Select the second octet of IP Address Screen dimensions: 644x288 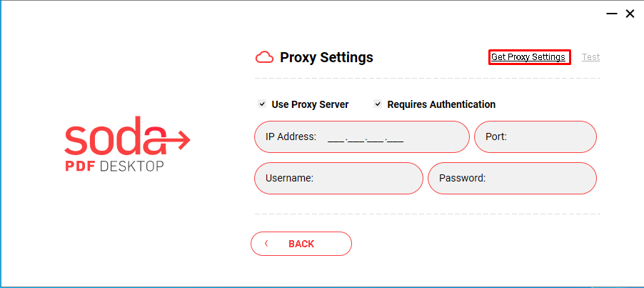tap(356, 138)
